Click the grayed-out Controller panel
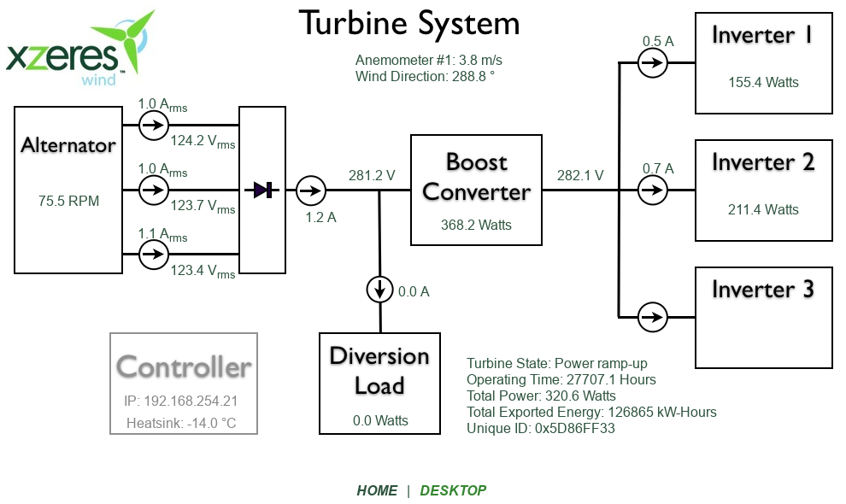Image resolution: width=846 pixels, height=504 pixels. click(x=184, y=383)
